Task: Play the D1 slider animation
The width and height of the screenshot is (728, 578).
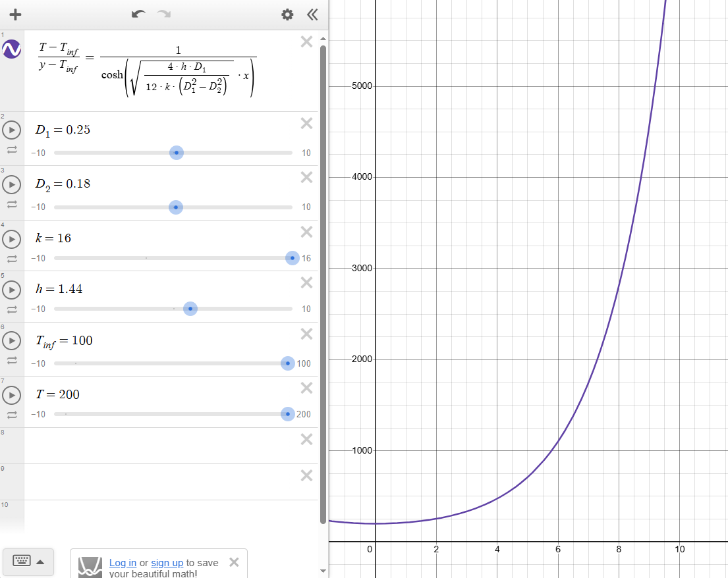Action: (11, 131)
